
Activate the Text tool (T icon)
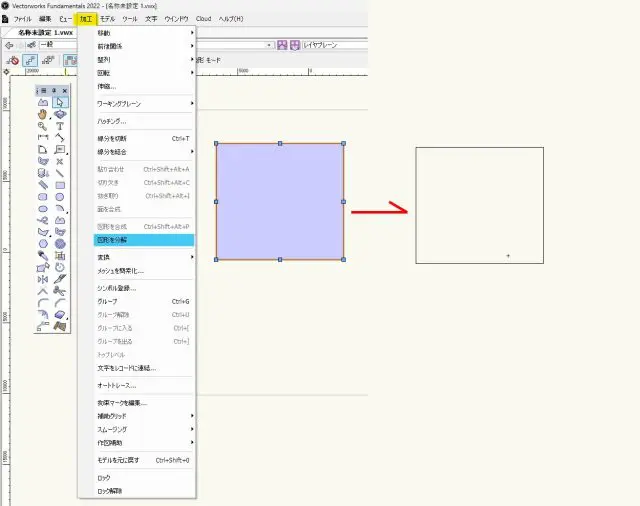[61, 128]
